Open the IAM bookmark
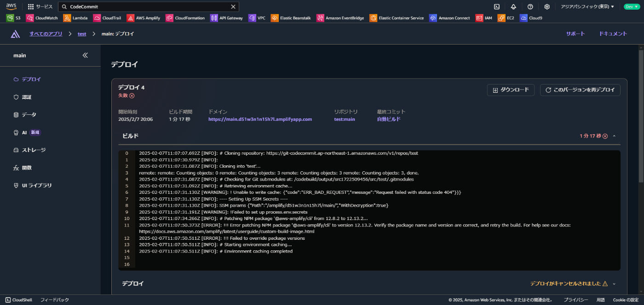The width and height of the screenshot is (644, 305). click(484, 18)
